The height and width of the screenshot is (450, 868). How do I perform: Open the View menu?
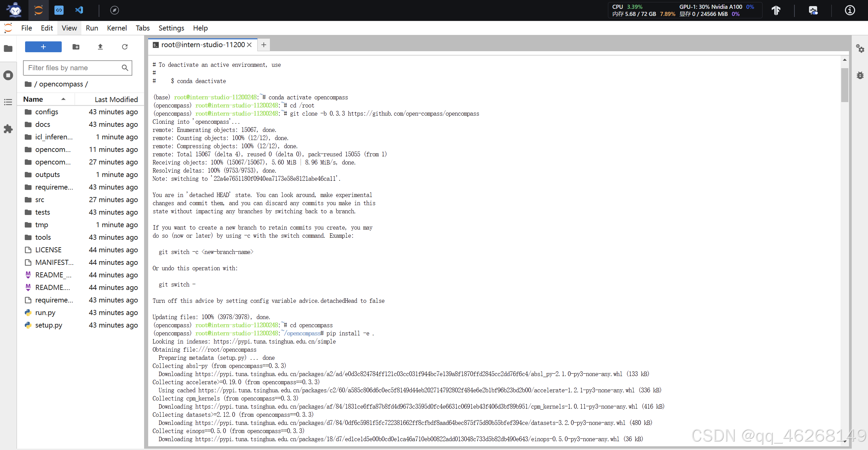[69, 28]
